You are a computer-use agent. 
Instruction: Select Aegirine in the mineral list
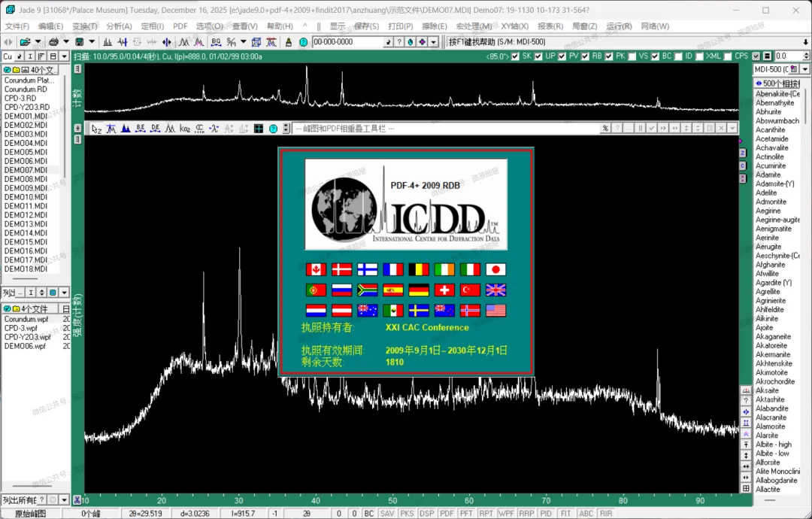click(x=768, y=211)
